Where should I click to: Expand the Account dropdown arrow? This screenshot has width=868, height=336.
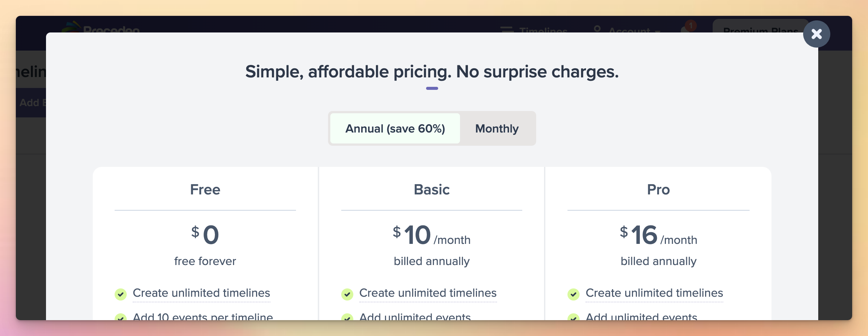(x=658, y=31)
